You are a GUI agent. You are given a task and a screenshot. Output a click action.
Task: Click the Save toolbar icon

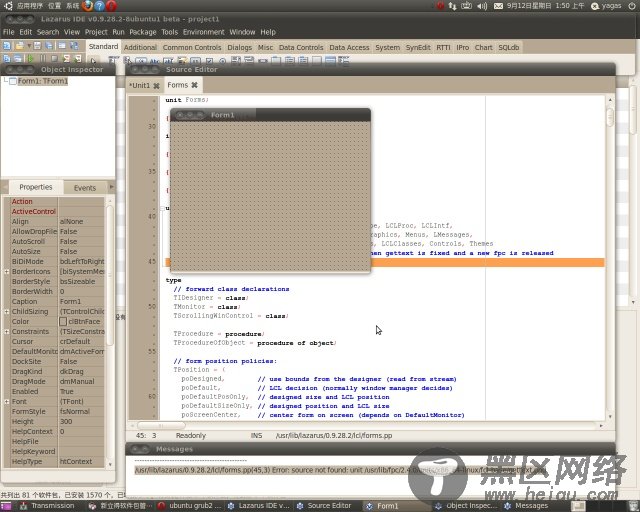pyautogui.click(x=37, y=46)
